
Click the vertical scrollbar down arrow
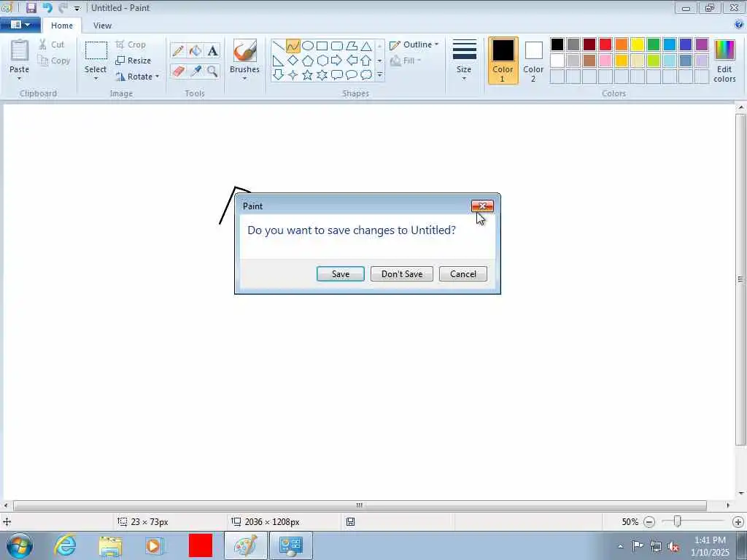(x=741, y=494)
